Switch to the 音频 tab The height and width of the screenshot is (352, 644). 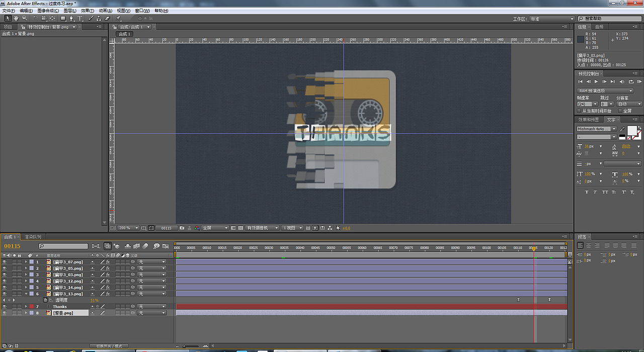tap(599, 27)
